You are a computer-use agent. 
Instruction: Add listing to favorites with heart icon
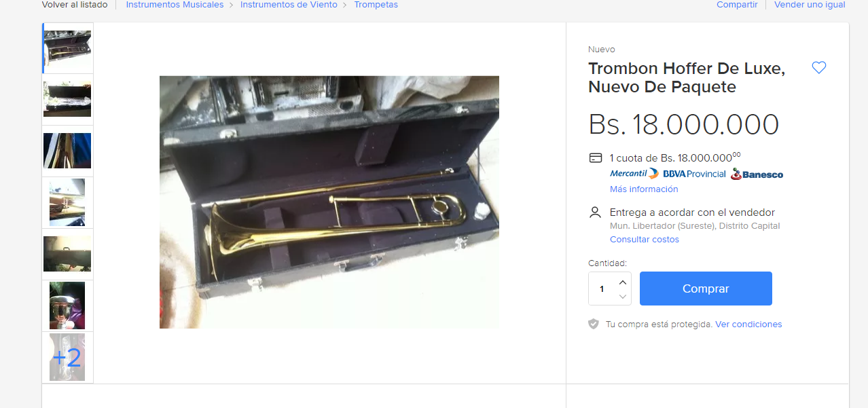819,68
